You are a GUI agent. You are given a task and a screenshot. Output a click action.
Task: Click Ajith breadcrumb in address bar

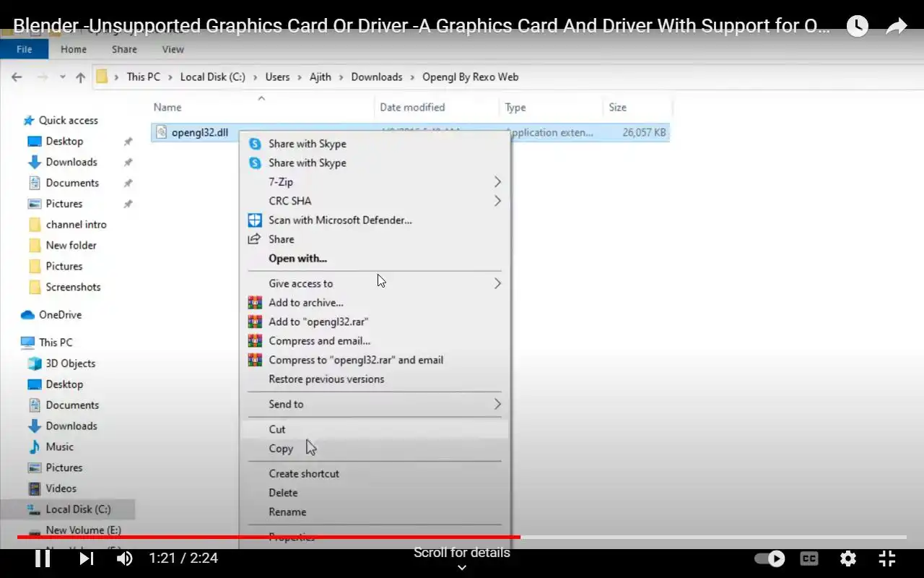pos(321,77)
